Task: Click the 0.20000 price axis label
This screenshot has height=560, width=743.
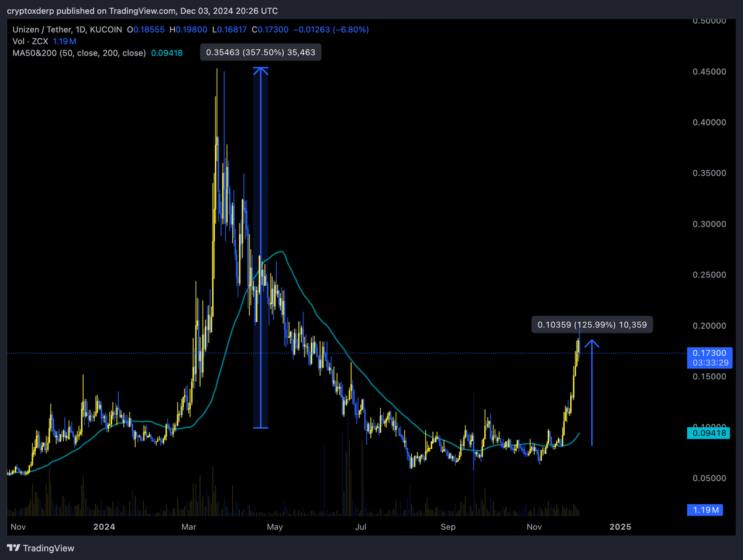Action: tap(709, 325)
